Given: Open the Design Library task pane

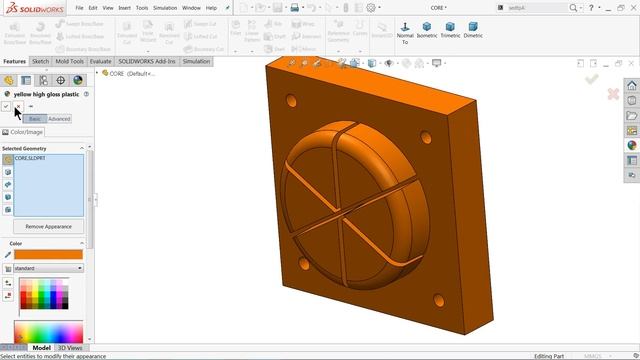Looking at the screenshot, I should click(631, 101).
